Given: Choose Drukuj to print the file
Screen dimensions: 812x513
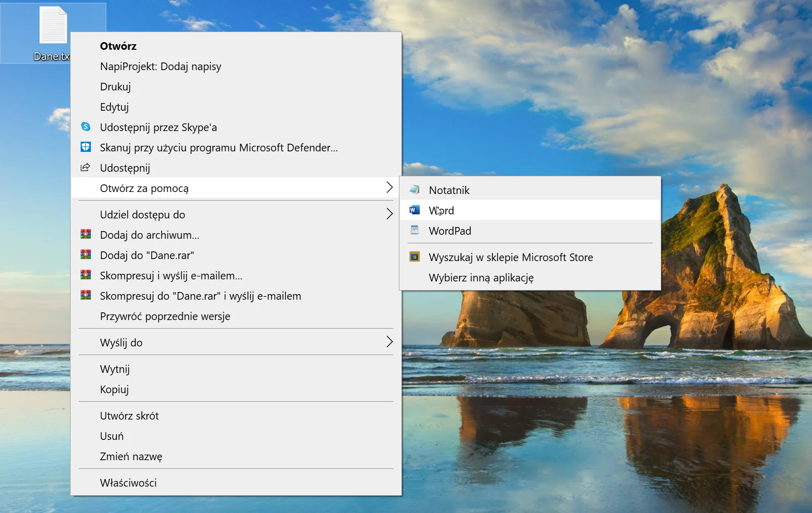Looking at the screenshot, I should coord(236,87).
